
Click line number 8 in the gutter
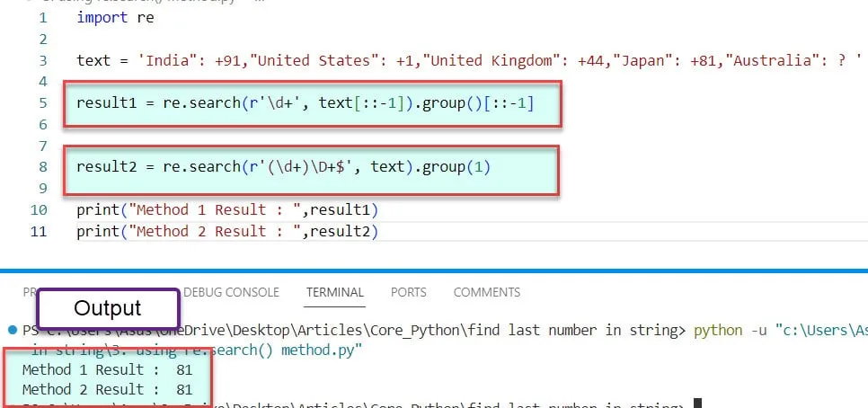[43, 167]
